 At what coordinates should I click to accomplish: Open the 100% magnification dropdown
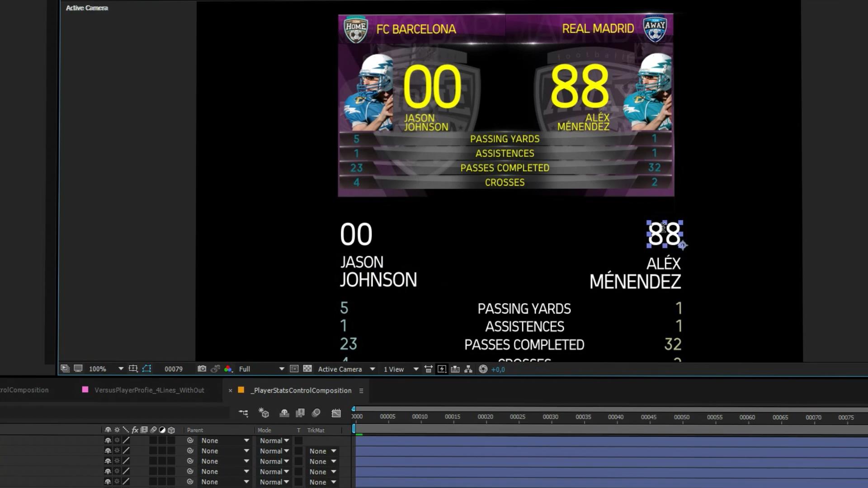106,369
